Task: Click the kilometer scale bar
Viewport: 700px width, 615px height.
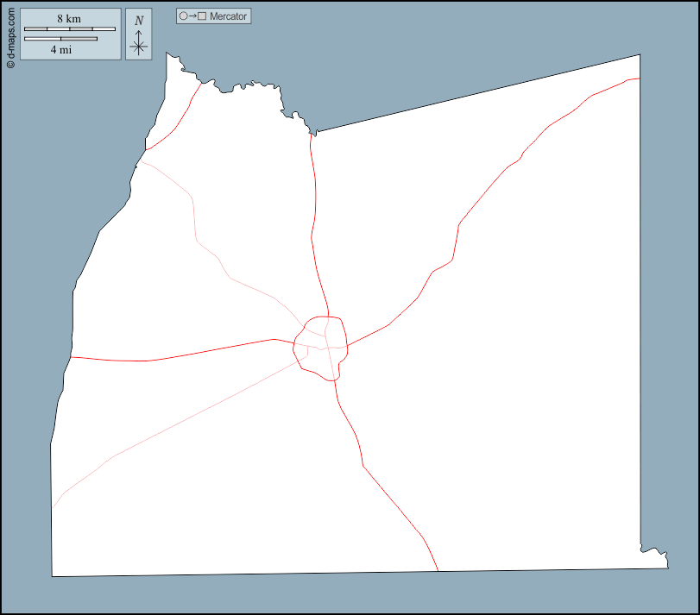Action: point(69,29)
